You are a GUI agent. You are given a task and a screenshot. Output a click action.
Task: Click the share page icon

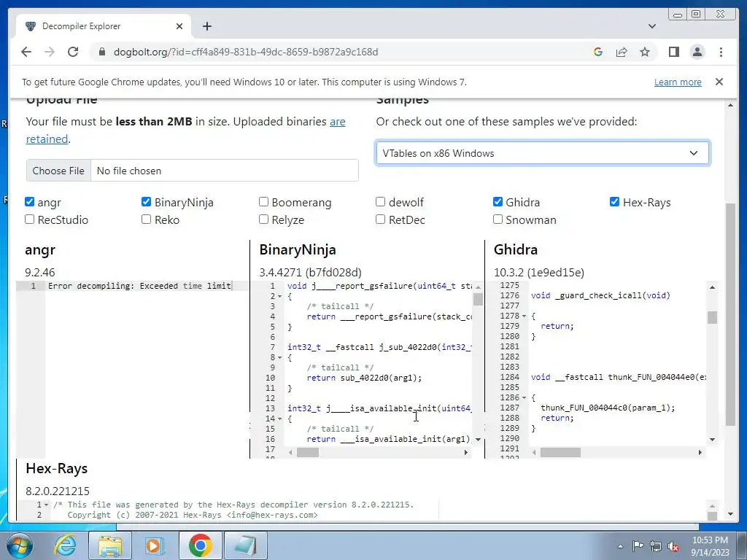pos(622,52)
